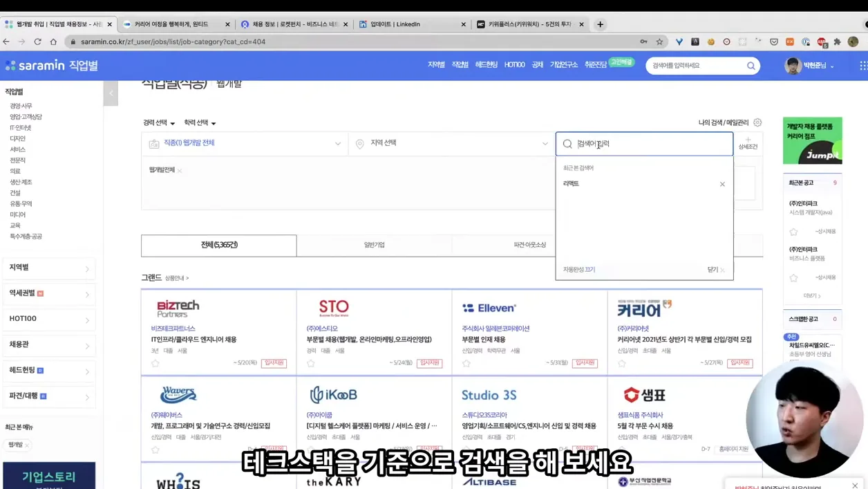Scrap the 비즈테크파트너스 posting with star
This screenshot has width=868, height=489.
click(x=155, y=363)
